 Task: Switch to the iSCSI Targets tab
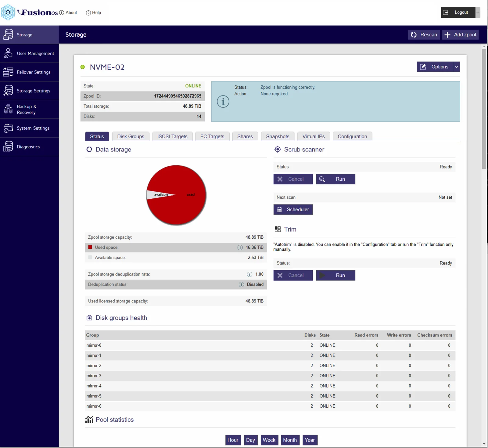[172, 136]
